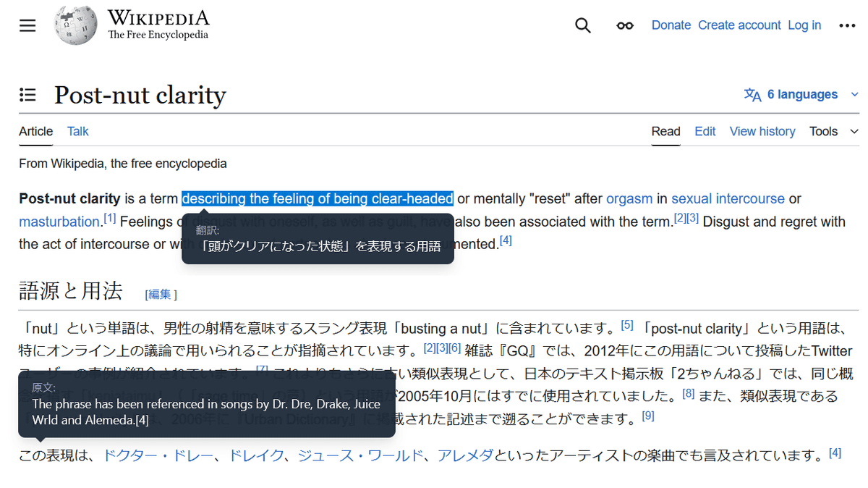This screenshot has height=488, width=868.
Task: Toggle the table of contents icon
Action: point(27,95)
